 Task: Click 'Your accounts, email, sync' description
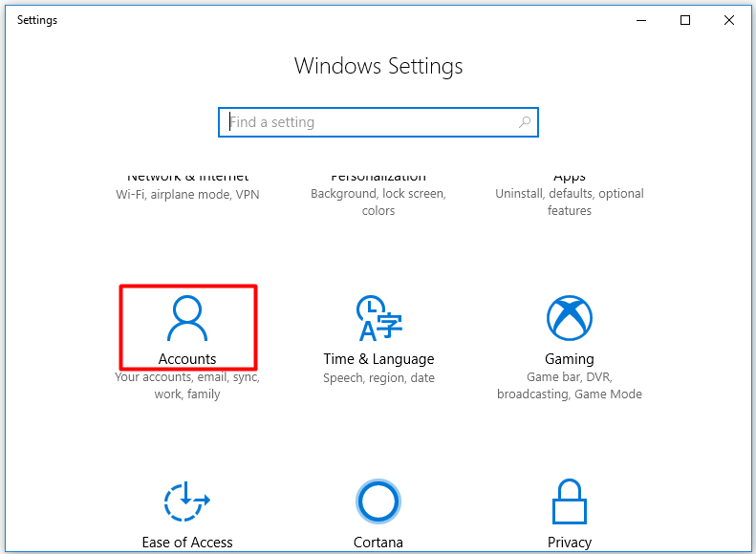(187, 385)
